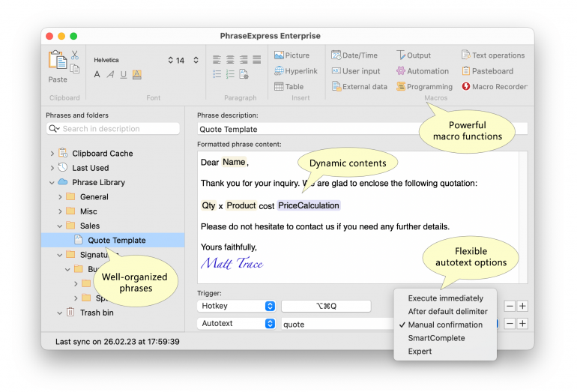Open the Hotkey trigger type dropdown
The height and width of the screenshot is (392, 577).
[270, 306]
